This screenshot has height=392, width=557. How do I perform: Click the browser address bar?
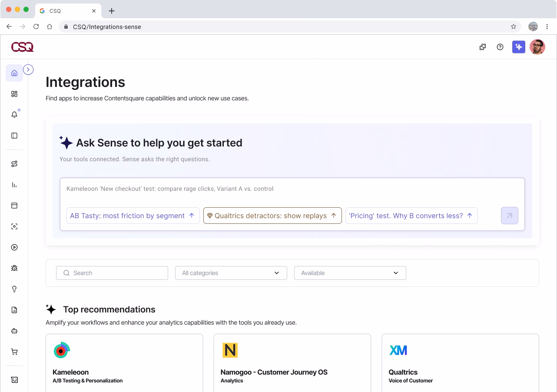click(x=290, y=27)
